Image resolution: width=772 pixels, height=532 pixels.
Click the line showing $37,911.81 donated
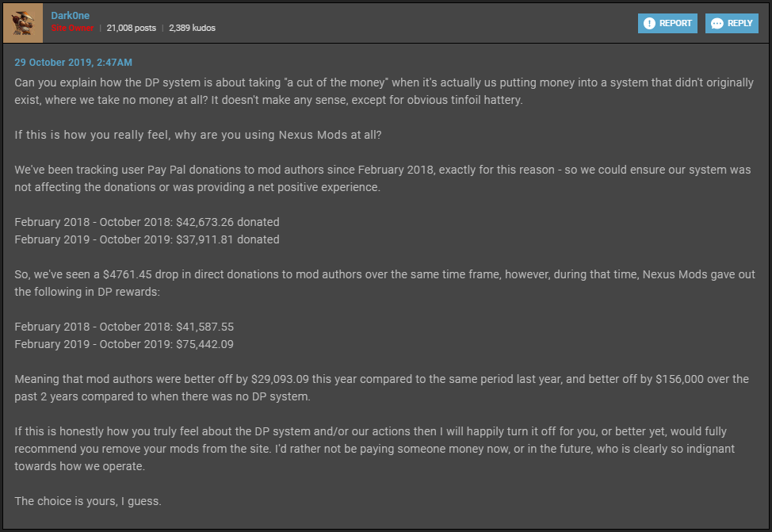147,239
